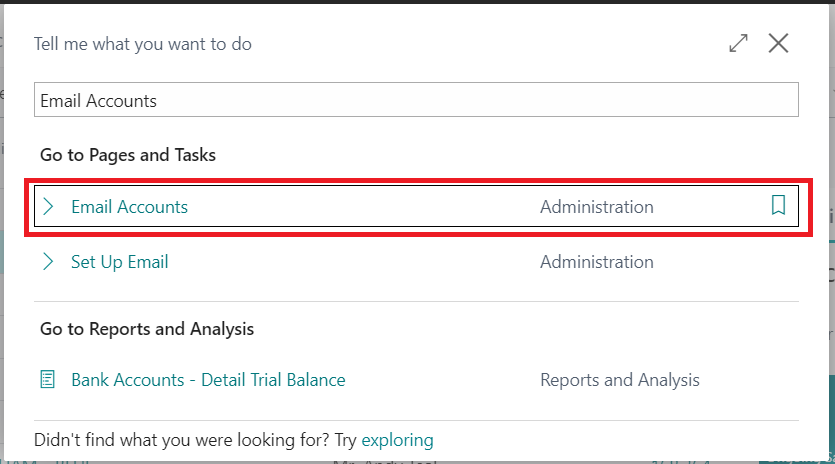Click the chevron beside Email Accounts
This screenshot has width=835, height=464.
[48, 206]
